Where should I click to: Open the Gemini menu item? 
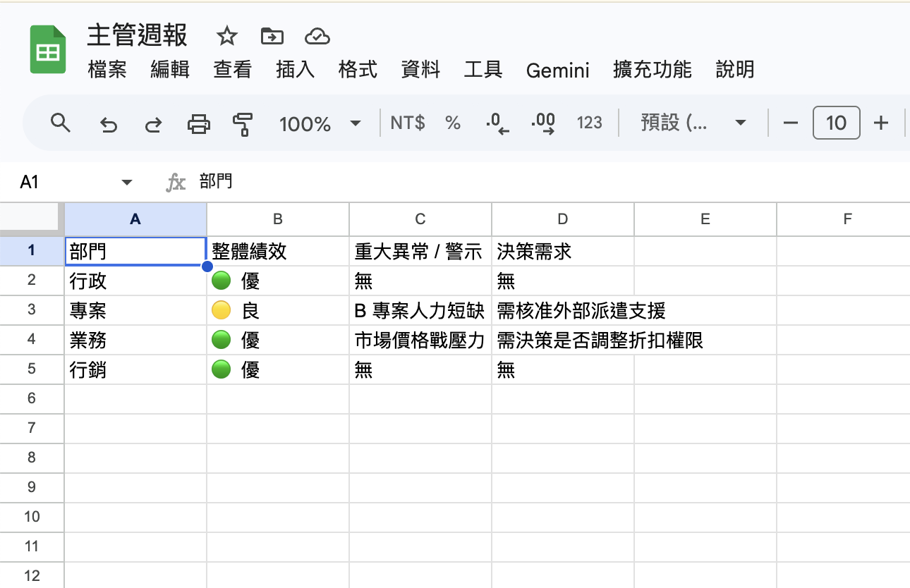coord(557,70)
